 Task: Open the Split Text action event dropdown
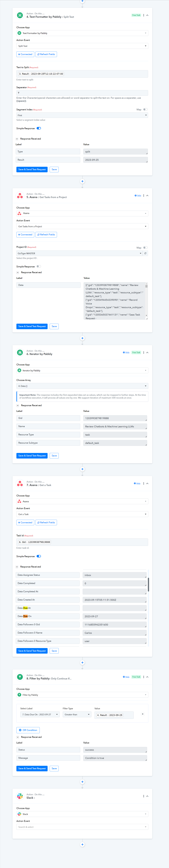(x=82, y=46)
